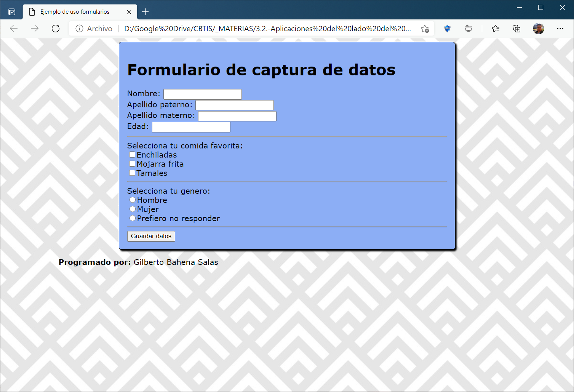Check the Tamales checkbox

pos(132,172)
